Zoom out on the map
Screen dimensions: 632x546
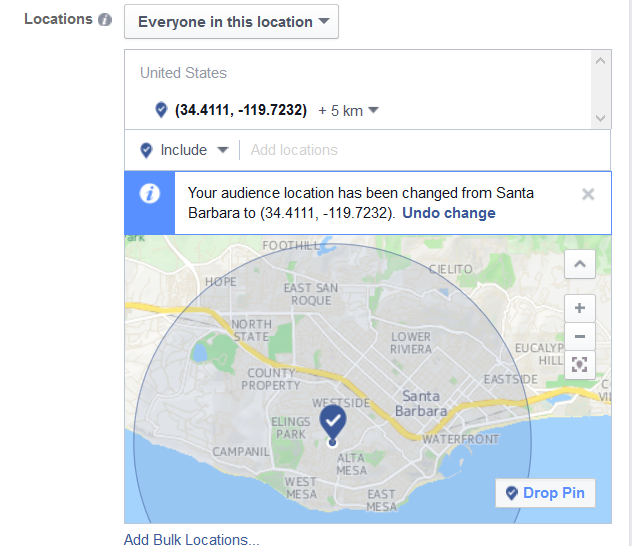[579, 336]
